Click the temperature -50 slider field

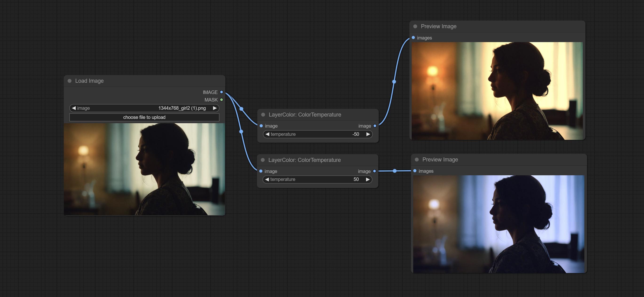(x=317, y=134)
